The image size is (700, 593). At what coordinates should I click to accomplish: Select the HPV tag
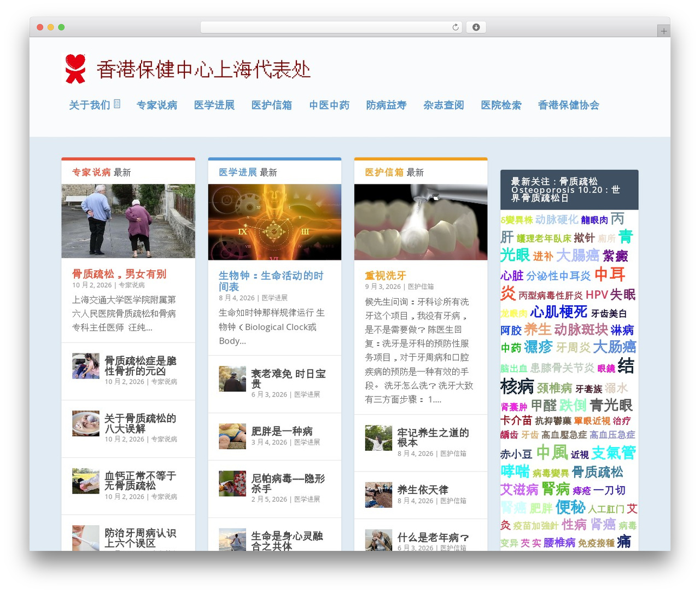click(x=597, y=295)
